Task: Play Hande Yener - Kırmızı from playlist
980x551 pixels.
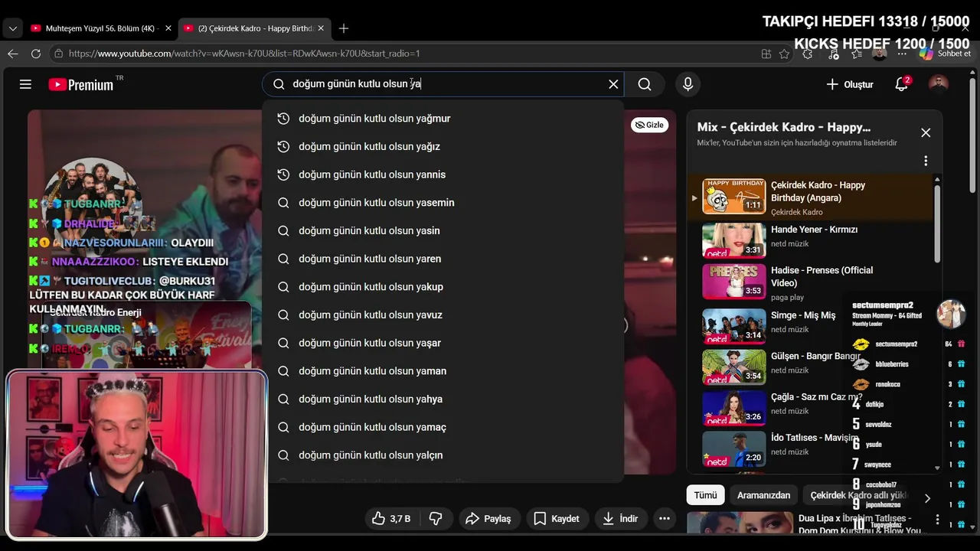Action: click(810, 240)
